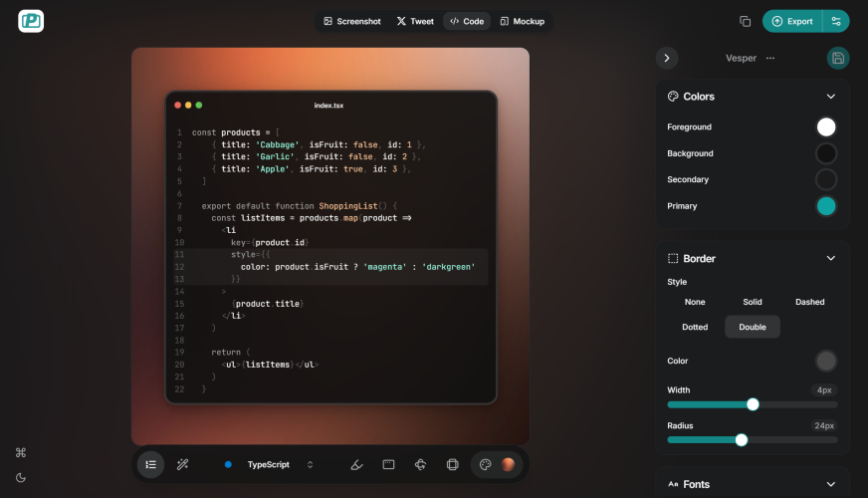The image size is (868, 498).
Task: Switch to the Tweet tab
Action: 415,21
